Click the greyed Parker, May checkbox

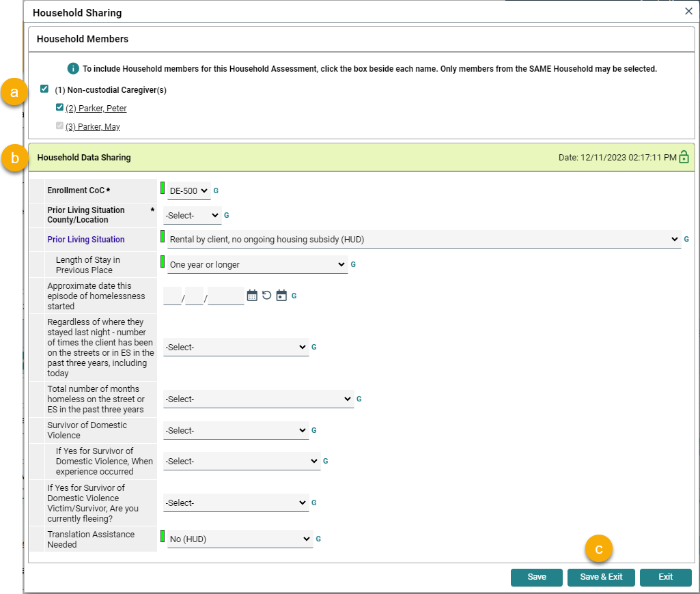coord(60,126)
